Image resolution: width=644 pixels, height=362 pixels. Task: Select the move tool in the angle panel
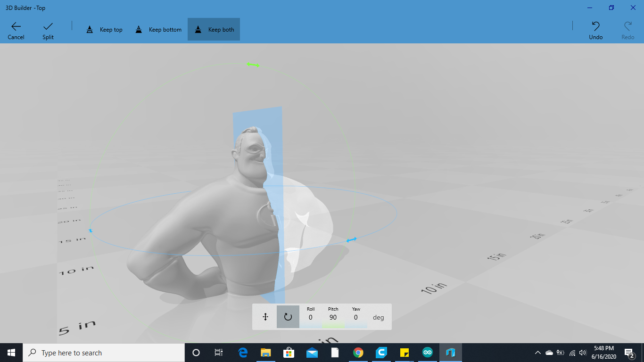(x=264, y=316)
